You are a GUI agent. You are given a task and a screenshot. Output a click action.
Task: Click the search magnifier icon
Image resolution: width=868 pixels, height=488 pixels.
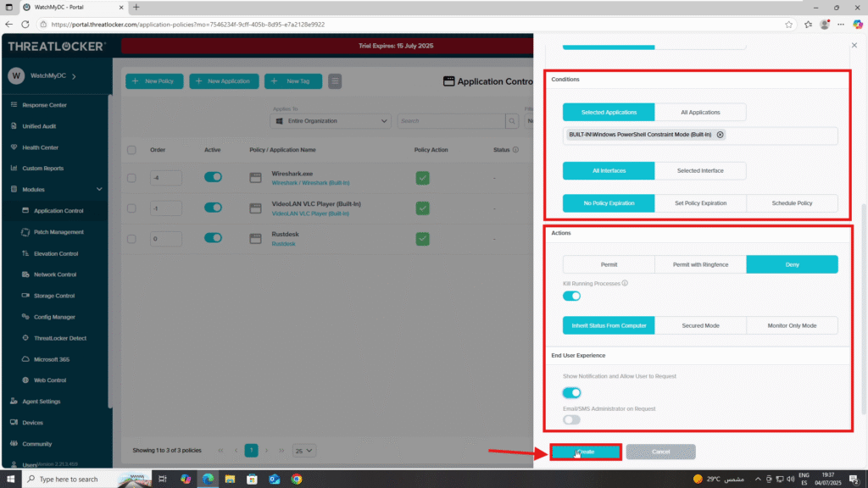coord(511,120)
